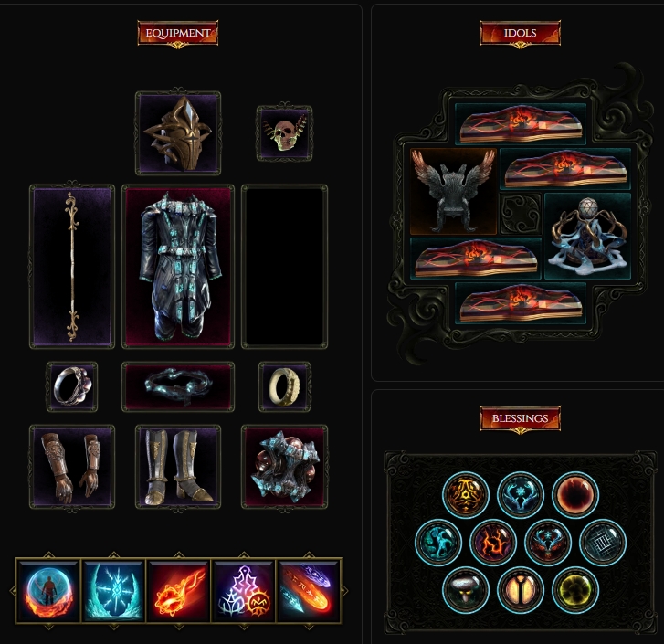Select the silver ring slot

[x=72, y=386]
